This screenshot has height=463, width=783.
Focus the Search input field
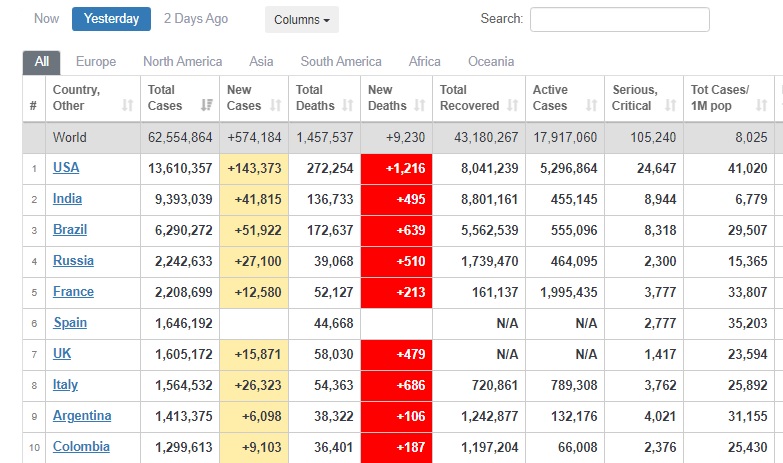click(619, 20)
